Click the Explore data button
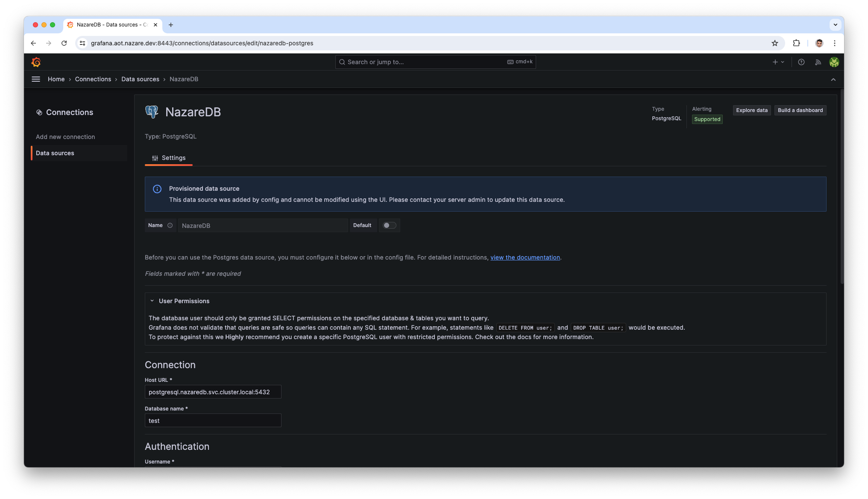This screenshot has height=499, width=868. (x=752, y=110)
